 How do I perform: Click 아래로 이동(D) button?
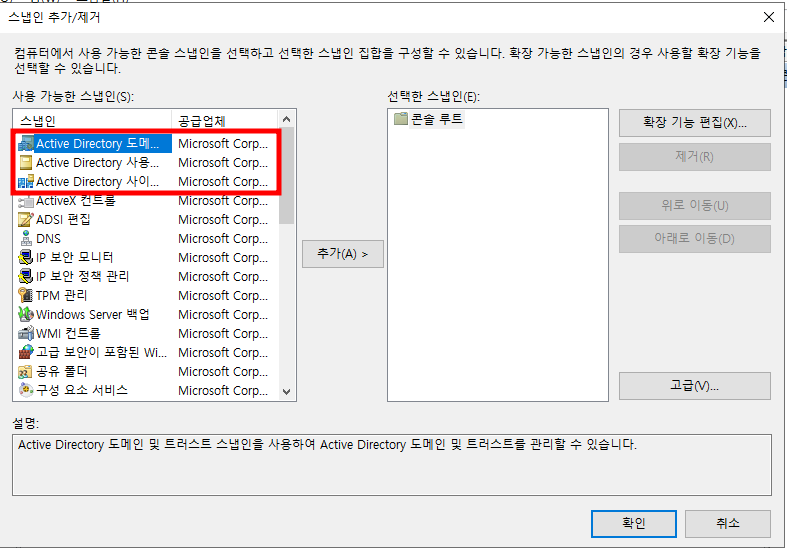pyautogui.click(x=695, y=239)
